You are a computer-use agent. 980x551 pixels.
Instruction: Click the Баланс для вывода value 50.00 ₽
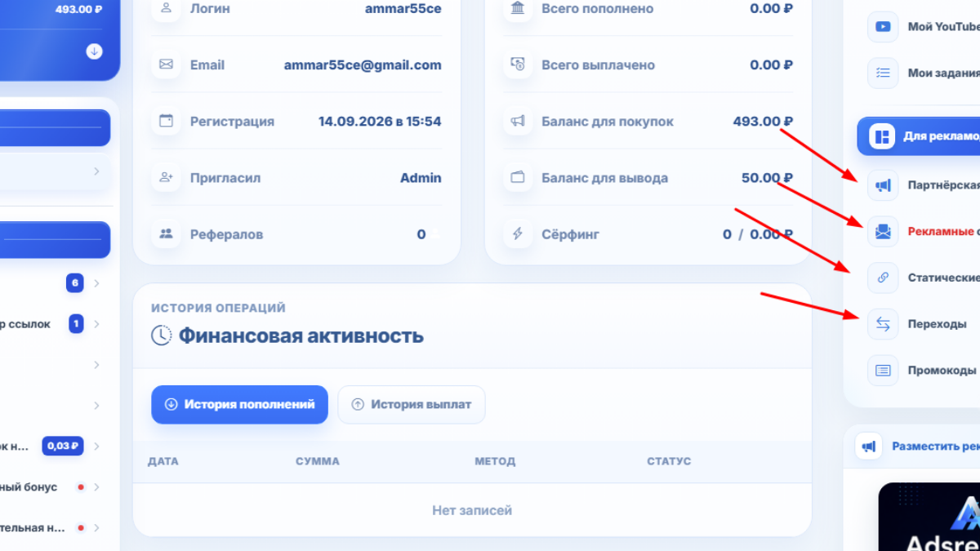(767, 177)
